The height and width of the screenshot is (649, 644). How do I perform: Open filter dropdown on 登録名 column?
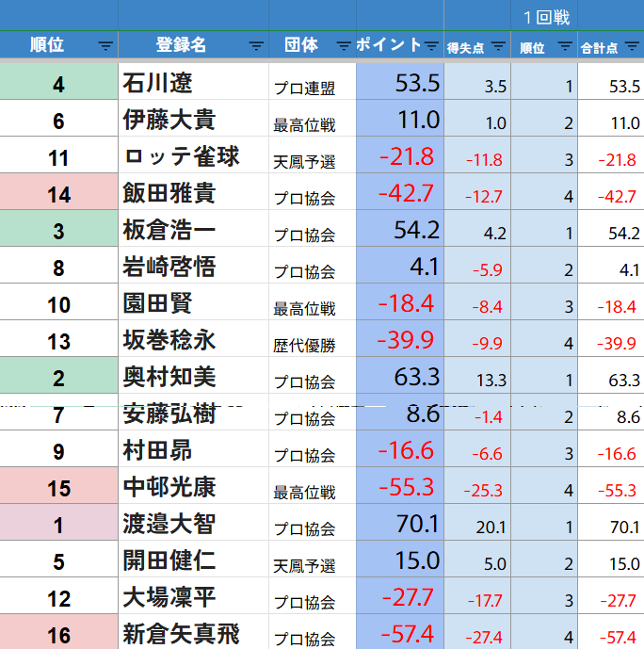256,46
